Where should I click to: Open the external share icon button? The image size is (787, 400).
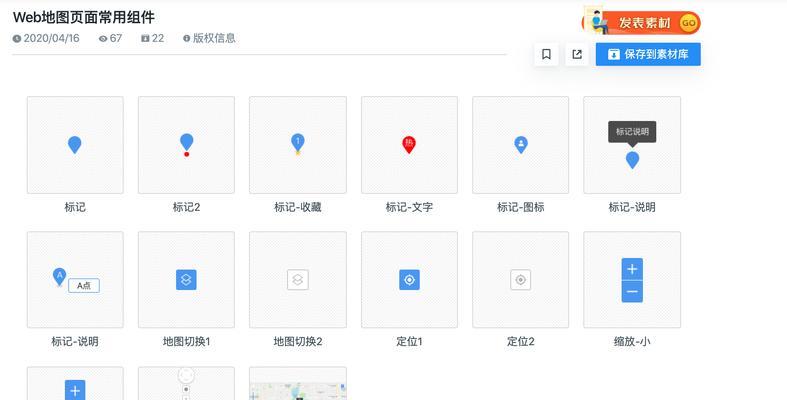[x=577, y=54]
